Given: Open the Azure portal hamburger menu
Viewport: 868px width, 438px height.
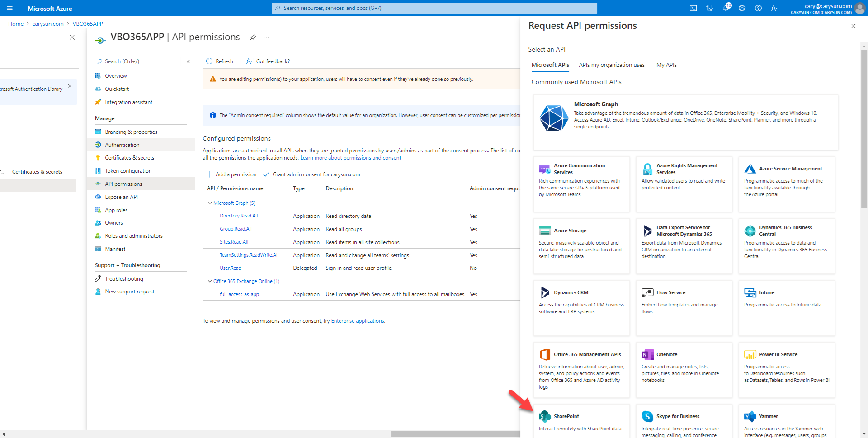Looking at the screenshot, I should coord(9,8).
